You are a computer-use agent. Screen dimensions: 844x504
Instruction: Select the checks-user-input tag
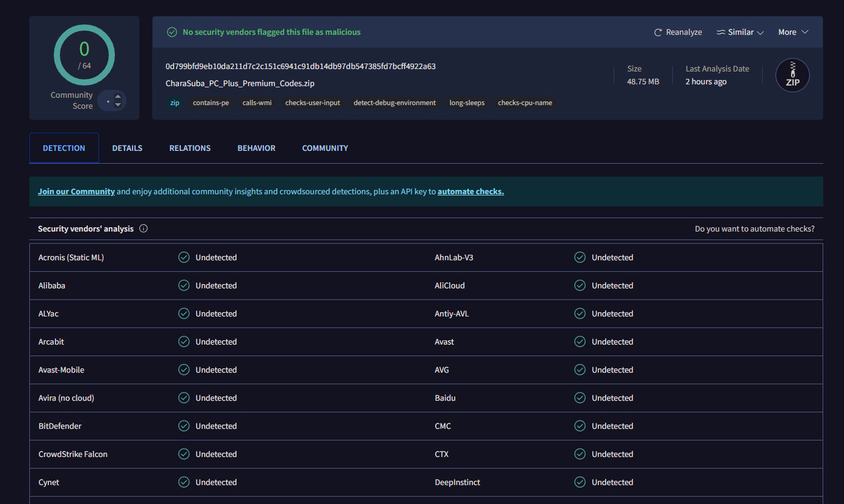[x=313, y=103]
